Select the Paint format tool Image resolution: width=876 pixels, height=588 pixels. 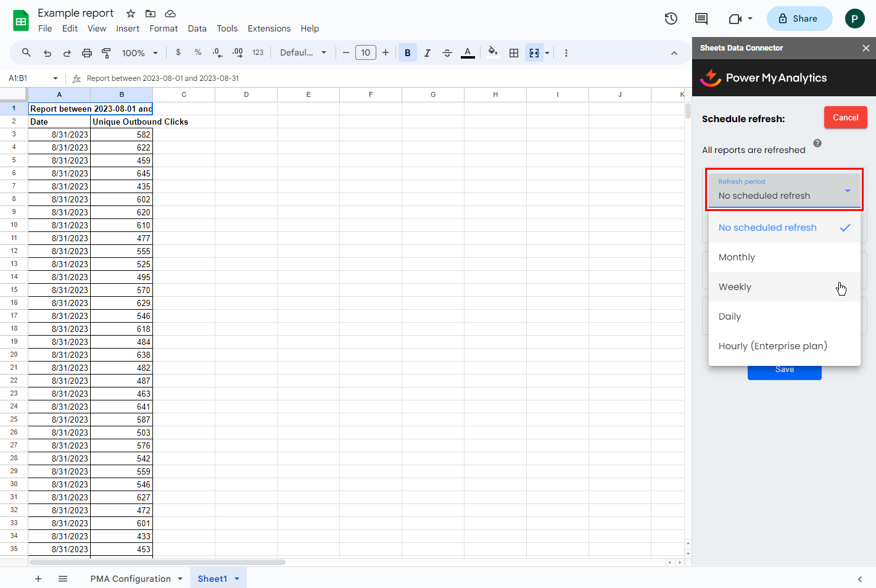point(106,53)
